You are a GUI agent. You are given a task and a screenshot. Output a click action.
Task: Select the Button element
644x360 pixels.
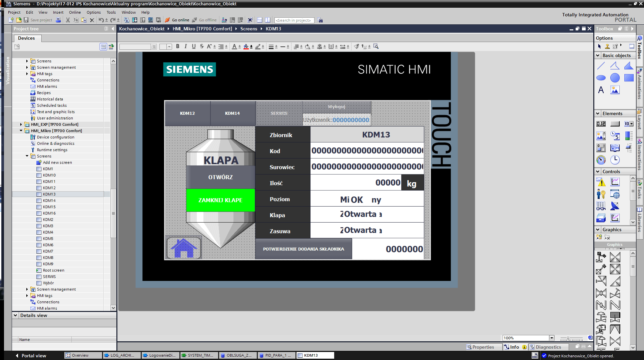(x=615, y=124)
